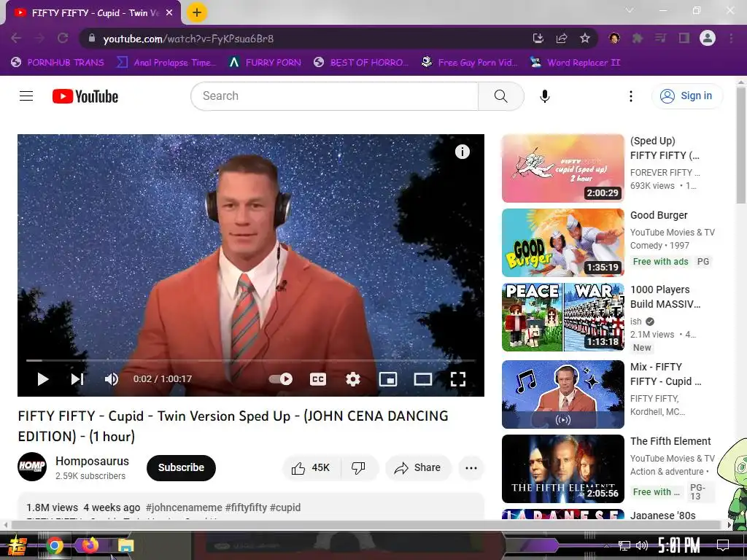Open the Homposaurus channel name link
This screenshot has width=747, height=560.
point(92,461)
